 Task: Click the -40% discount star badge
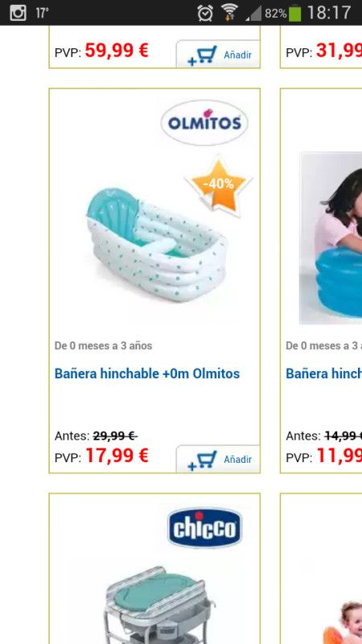pyautogui.click(x=218, y=186)
